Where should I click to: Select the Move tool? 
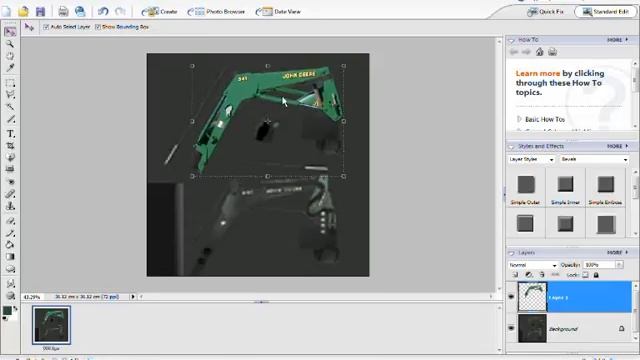[10, 32]
